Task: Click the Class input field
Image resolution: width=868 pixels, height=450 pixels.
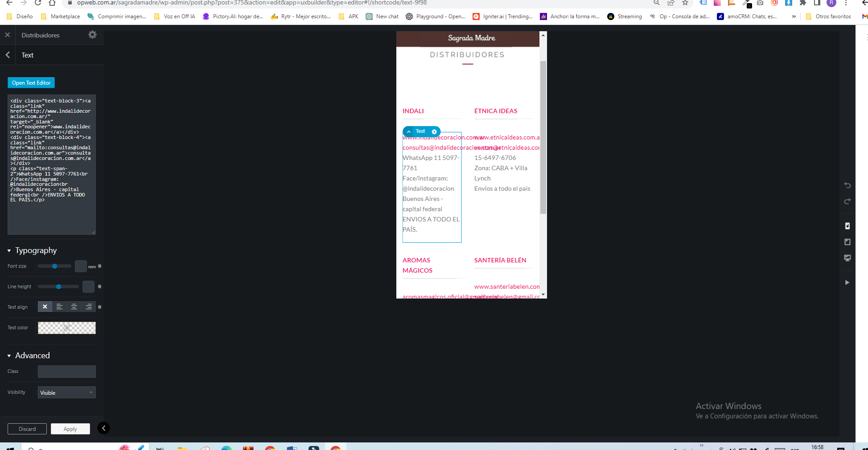Action: click(x=67, y=371)
